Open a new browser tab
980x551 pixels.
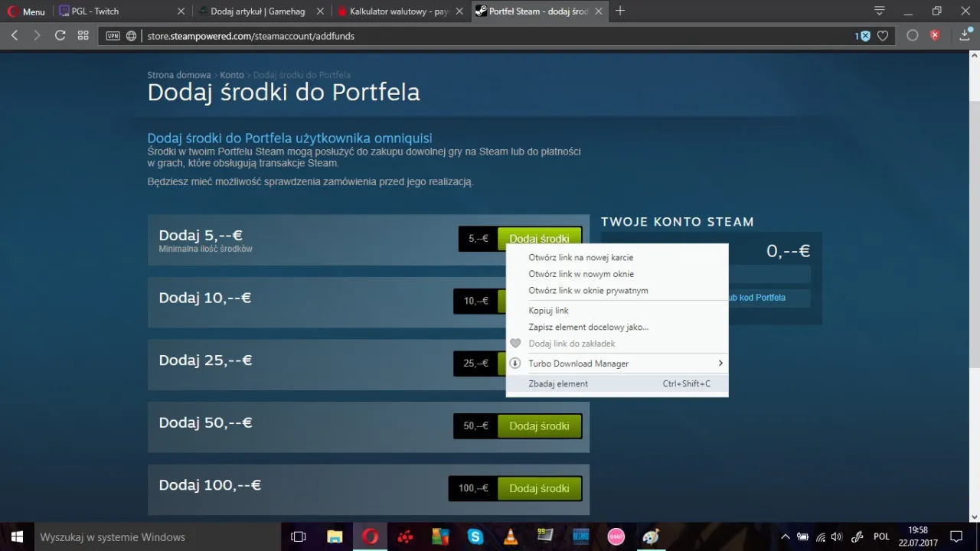pos(620,11)
